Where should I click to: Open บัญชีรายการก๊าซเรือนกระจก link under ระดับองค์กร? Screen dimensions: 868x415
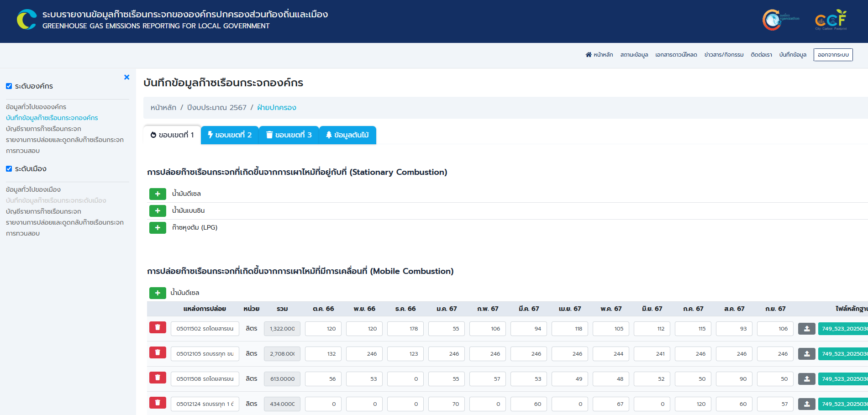[43, 129]
